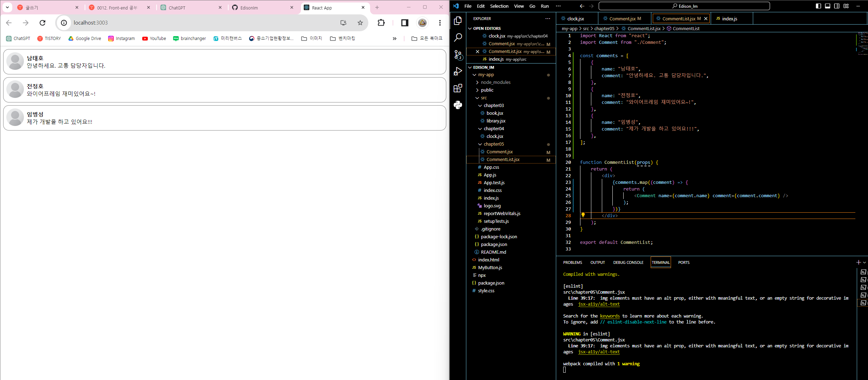The height and width of the screenshot is (380, 868).
Task: Switch to the PROBLEMS panel tab
Action: [x=572, y=262]
